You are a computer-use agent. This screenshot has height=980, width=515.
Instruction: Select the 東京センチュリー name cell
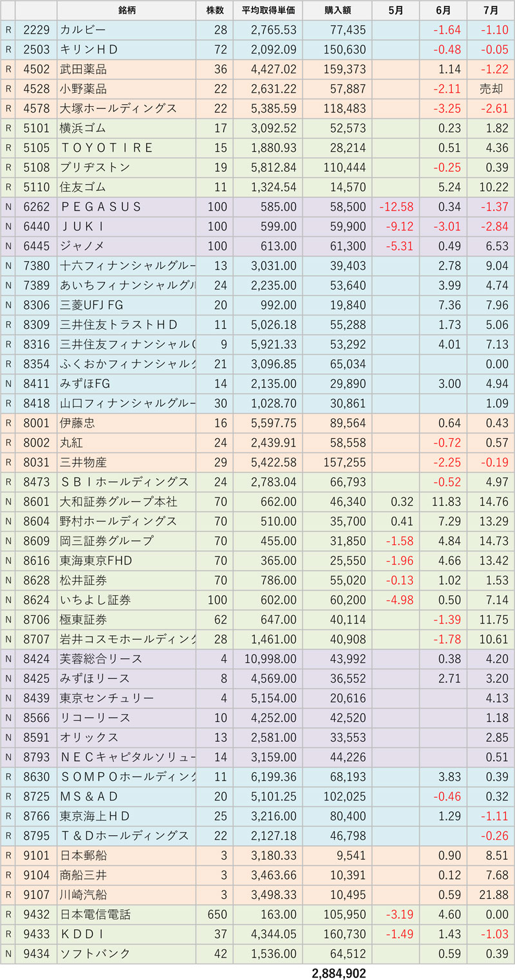click(x=126, y=698)
